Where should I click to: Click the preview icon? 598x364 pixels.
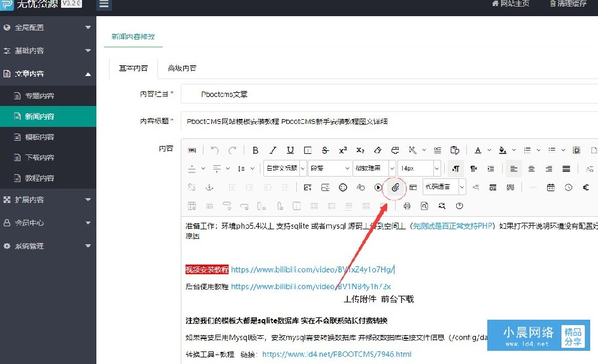(424, 206)
